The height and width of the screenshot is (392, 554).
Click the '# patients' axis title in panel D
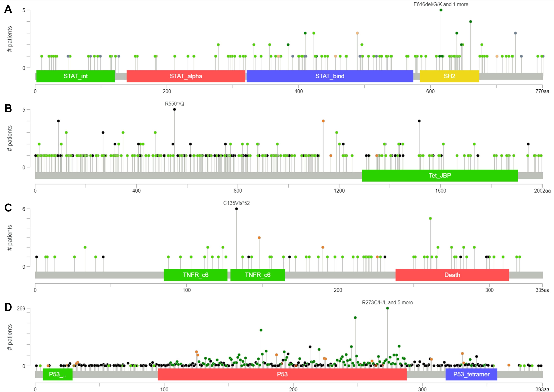point(9,337)
